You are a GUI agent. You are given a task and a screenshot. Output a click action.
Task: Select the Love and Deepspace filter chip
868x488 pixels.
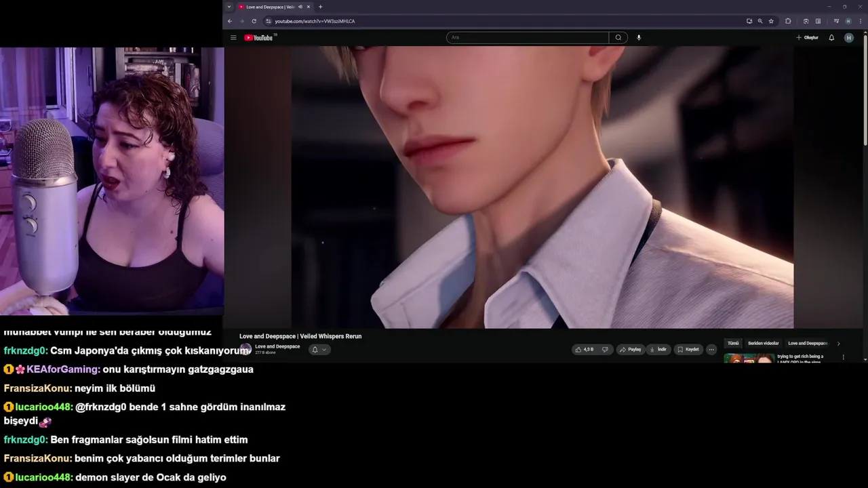click(808, 343)
